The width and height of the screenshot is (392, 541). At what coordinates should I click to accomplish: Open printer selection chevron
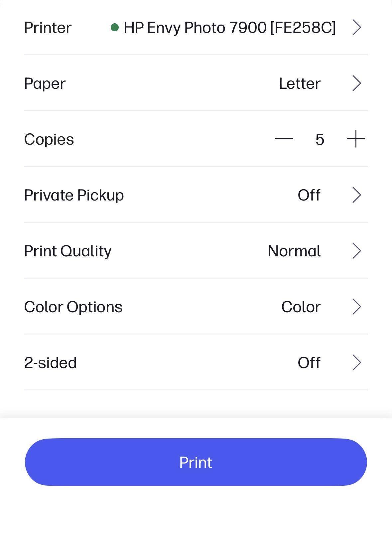tap(356, 27)
